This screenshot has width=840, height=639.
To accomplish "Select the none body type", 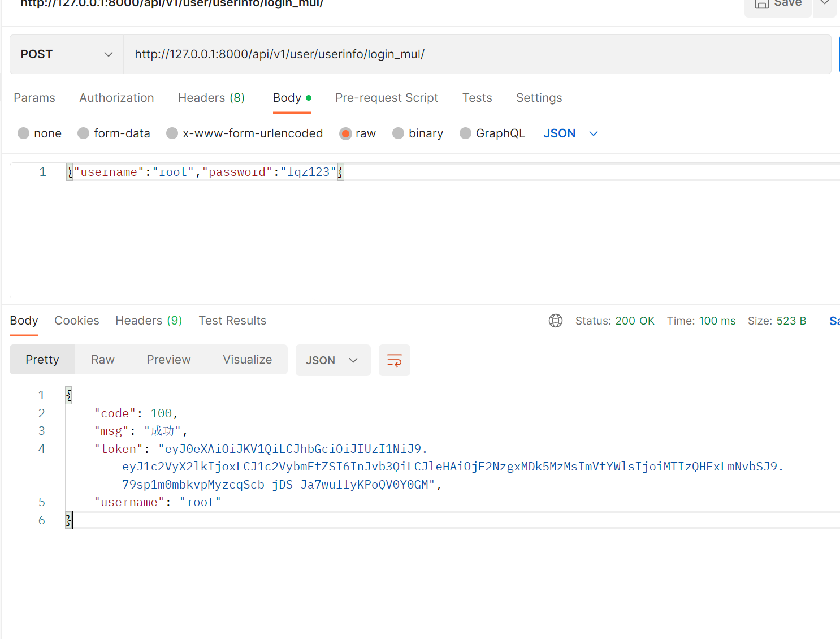I will tap(40, 133).
